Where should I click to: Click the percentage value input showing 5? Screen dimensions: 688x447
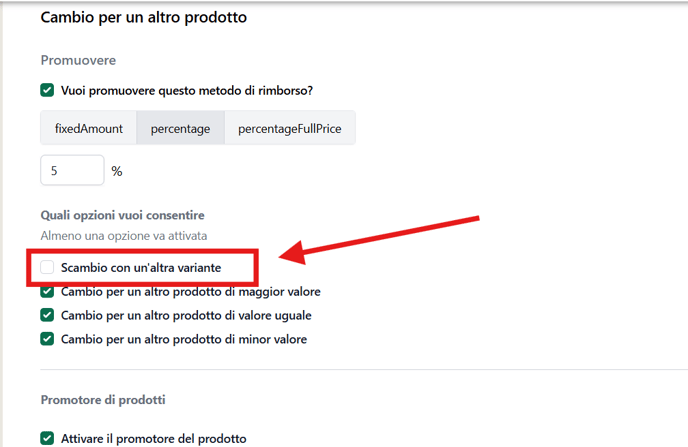(72, 170)
